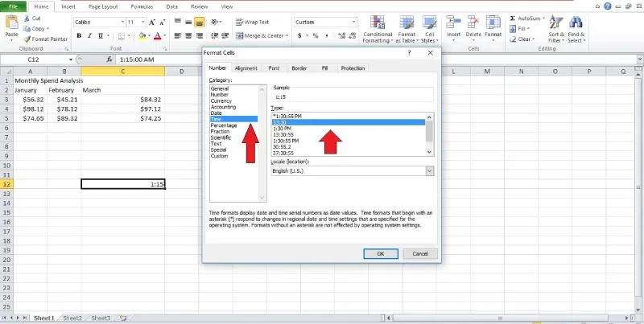Apply Accounting dollar format

[299, 36]
